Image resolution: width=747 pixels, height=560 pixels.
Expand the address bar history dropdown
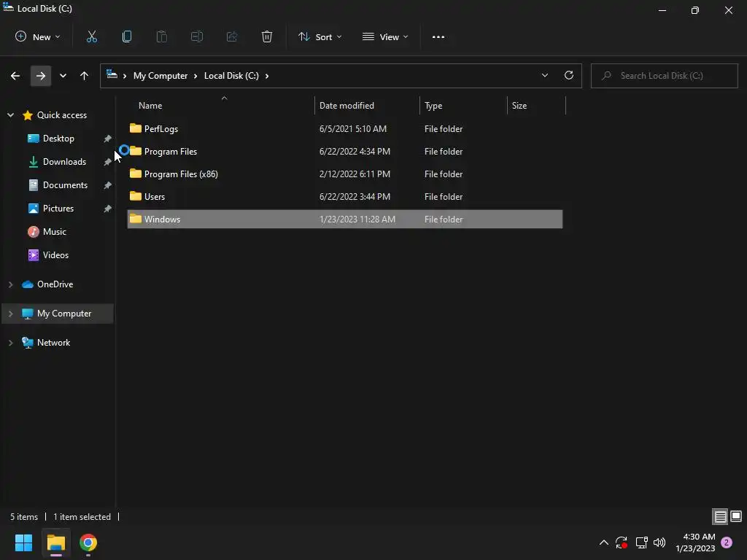544,75
